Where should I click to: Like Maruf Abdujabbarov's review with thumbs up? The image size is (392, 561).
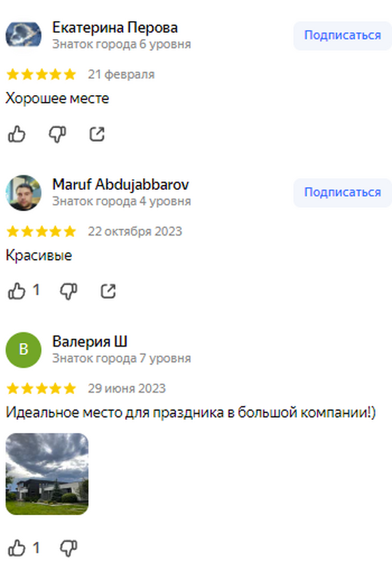point(17,291)
